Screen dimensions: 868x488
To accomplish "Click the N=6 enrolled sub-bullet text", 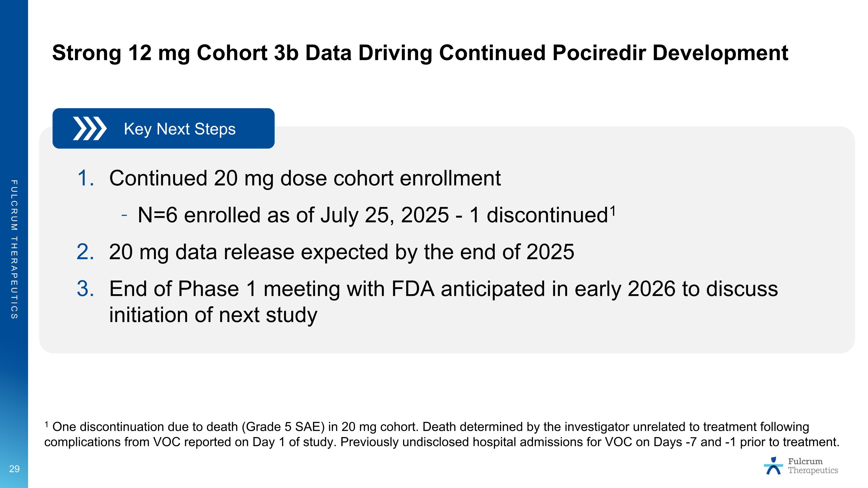I will click(x=372, y=215).
